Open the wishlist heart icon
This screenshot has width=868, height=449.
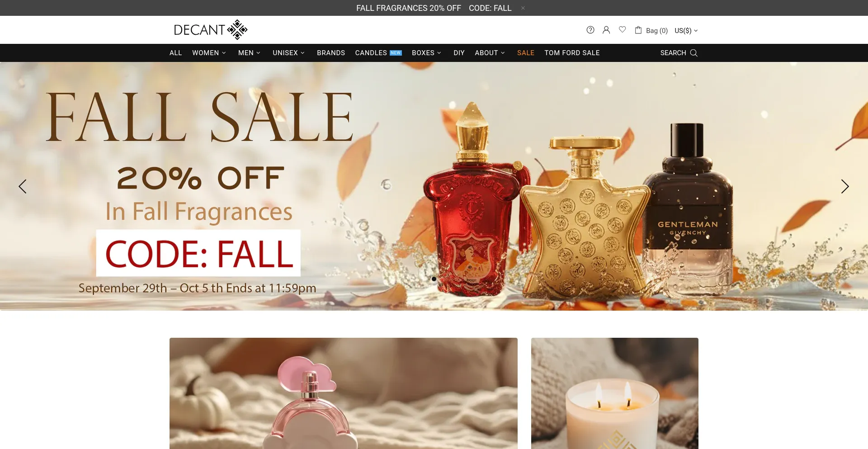coord(623,29)
